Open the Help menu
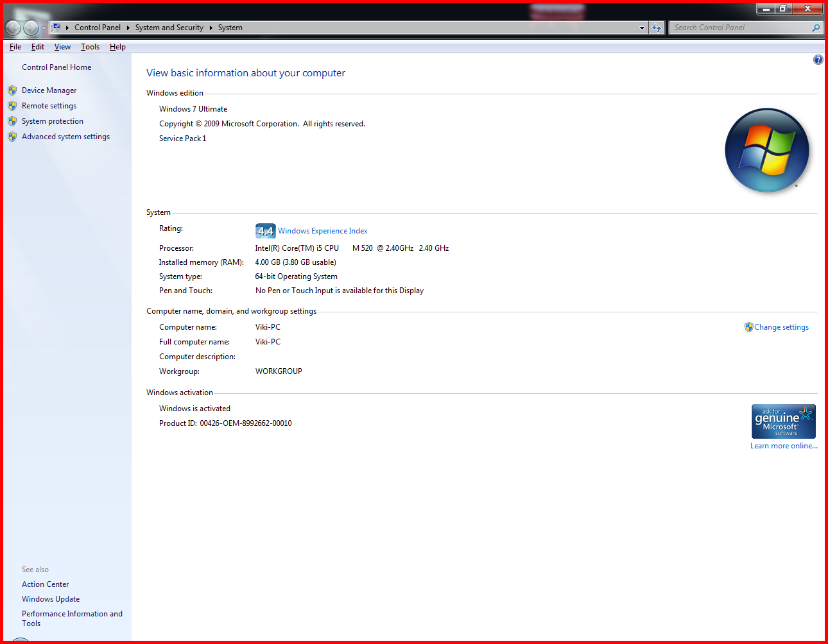The width and height of the screenshot is (828, 644). pyautogui.click(x=117, y=47)
